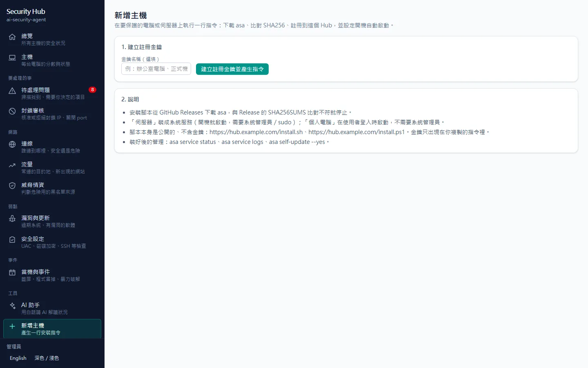Viewport: 588px width, 368px height.
Task: Click the sparkle icon for AI 助手
Action: tap(12, 306)
